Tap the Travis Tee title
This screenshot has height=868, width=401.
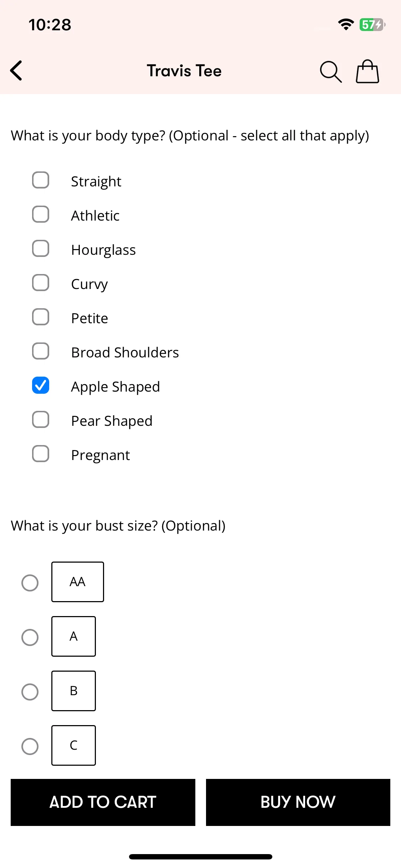[x=184, y=71]
